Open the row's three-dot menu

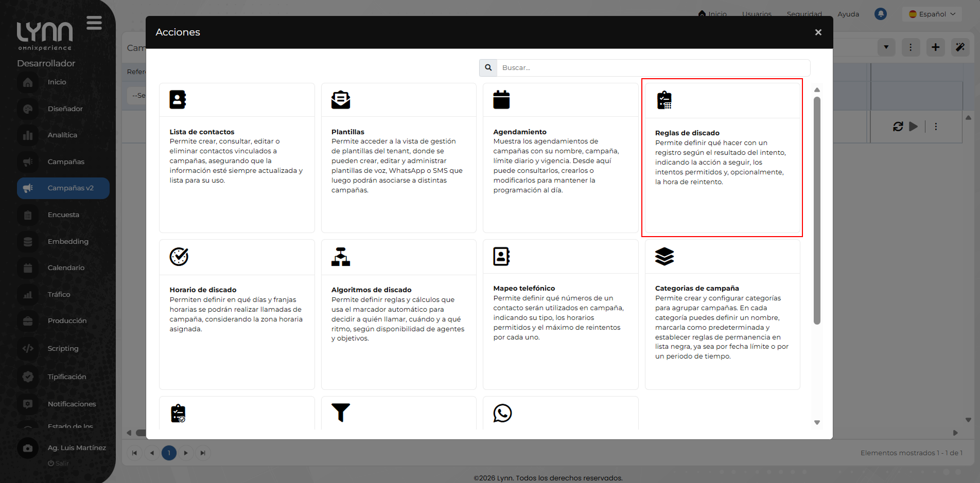coord(936,127)
